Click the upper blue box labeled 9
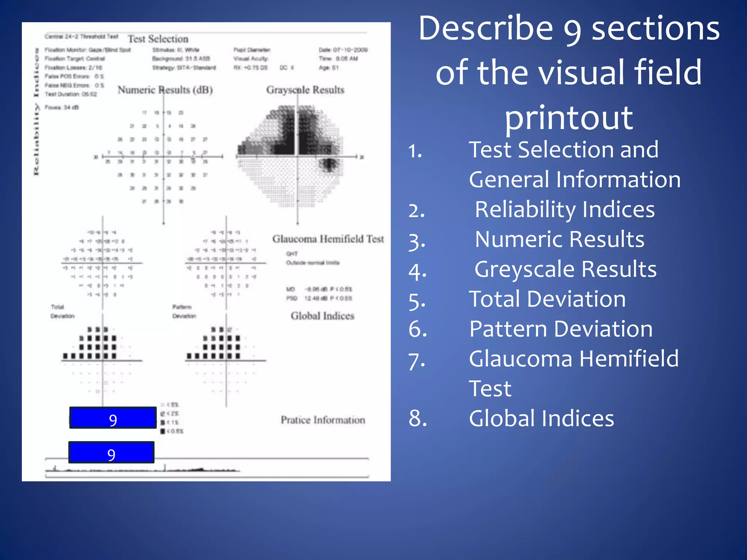The image size is (747, 560). [113, 418]
